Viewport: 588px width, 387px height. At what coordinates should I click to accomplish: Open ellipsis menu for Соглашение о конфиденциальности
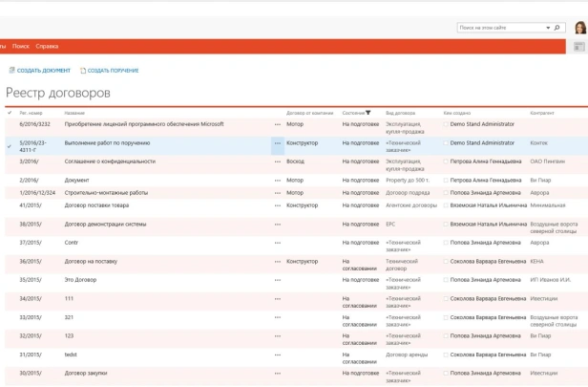(x=278, y=161)
